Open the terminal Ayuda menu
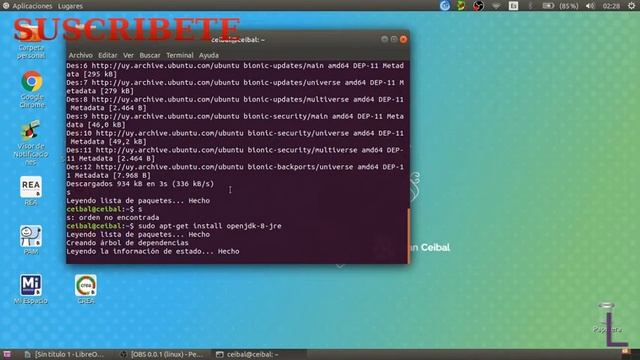640x360 pixels. 209,55
